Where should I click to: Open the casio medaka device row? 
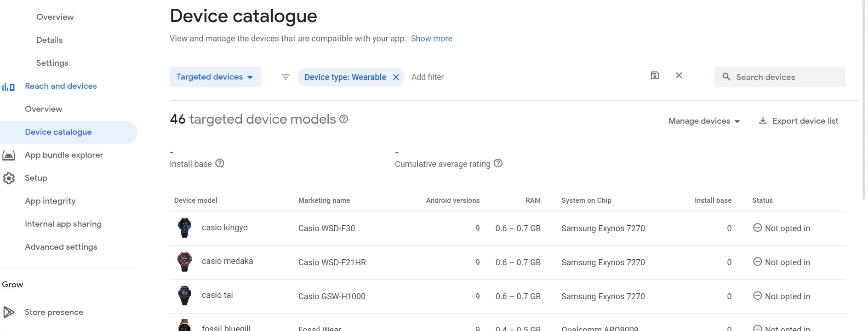[508, 263]
